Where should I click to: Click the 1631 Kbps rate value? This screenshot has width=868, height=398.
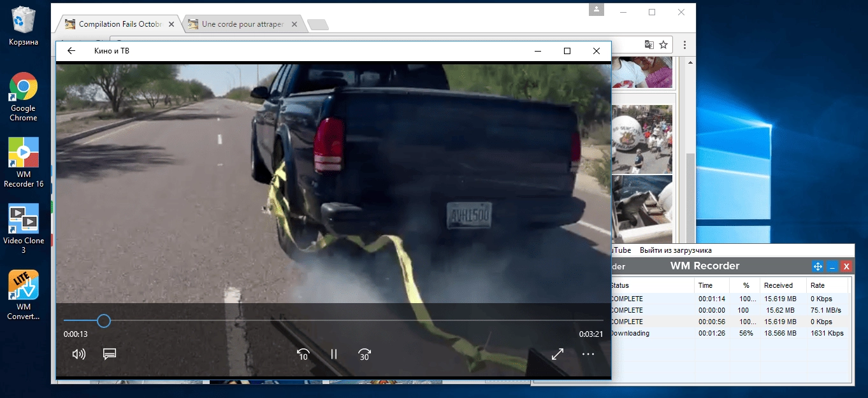point(827,333)
